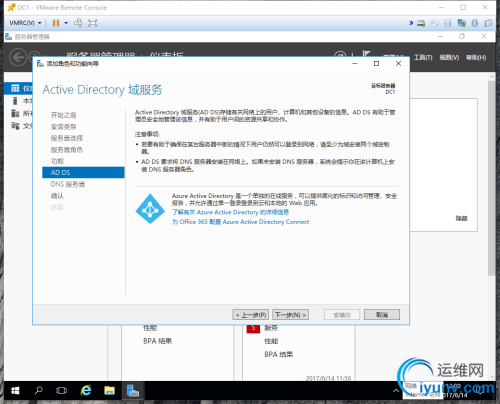Screen dimensions: 500x404
Task: Click the 下一步(N) next button
Action: (290, 315)
